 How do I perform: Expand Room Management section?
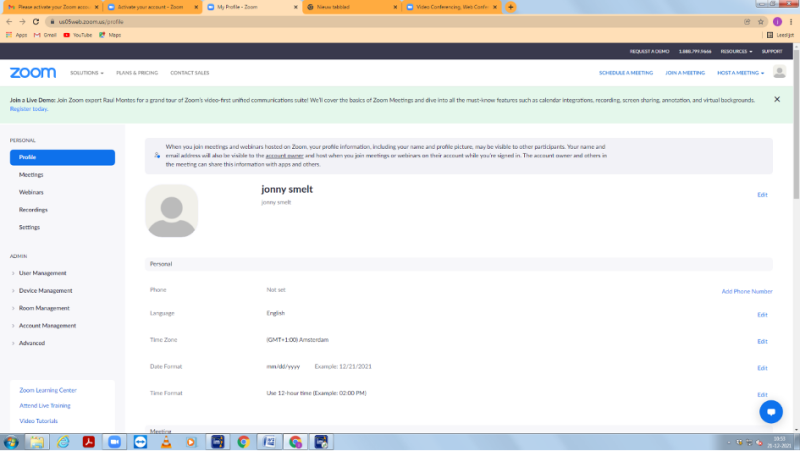pyautogui.click(x=44, y=308)
